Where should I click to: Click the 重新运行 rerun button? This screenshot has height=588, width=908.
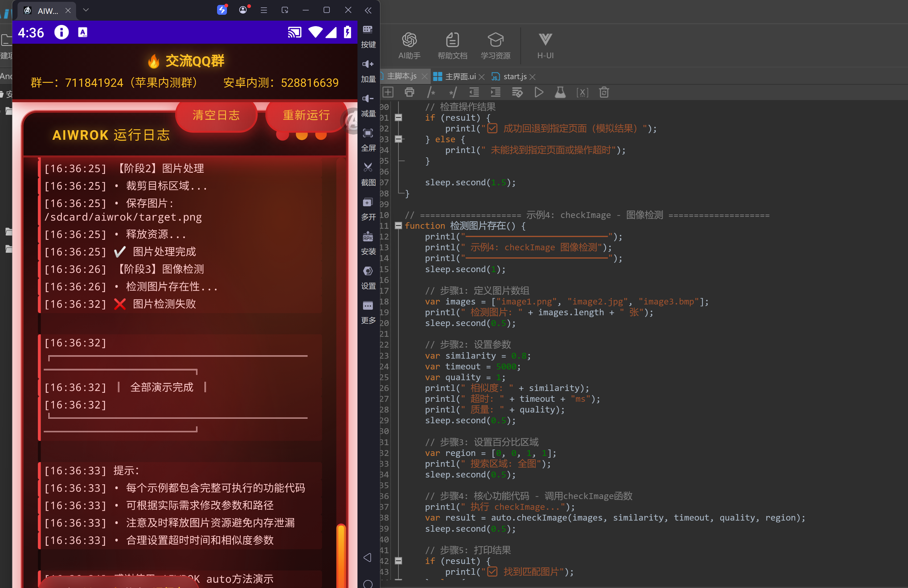pos(305,115)
